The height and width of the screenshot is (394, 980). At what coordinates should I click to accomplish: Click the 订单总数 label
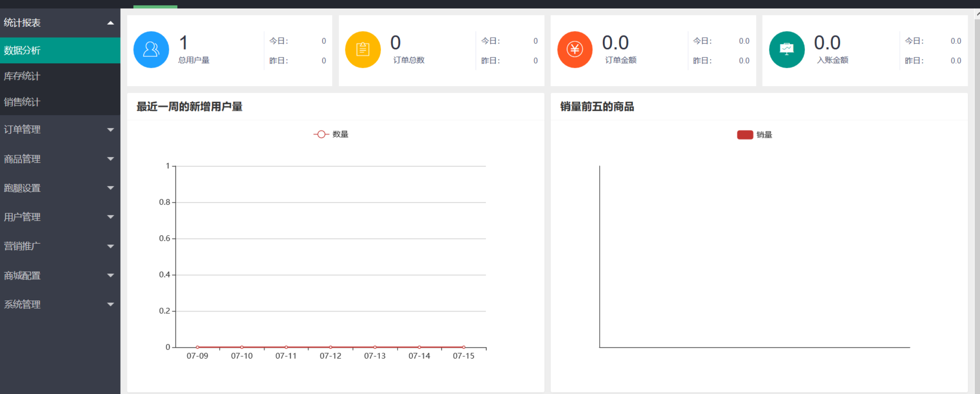[x=409, y=60]
